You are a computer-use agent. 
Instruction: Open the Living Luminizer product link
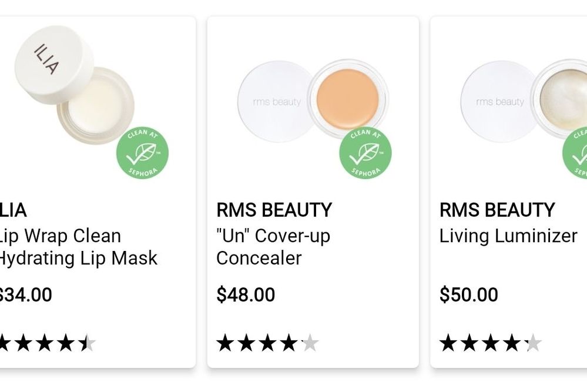coord(508,236)
